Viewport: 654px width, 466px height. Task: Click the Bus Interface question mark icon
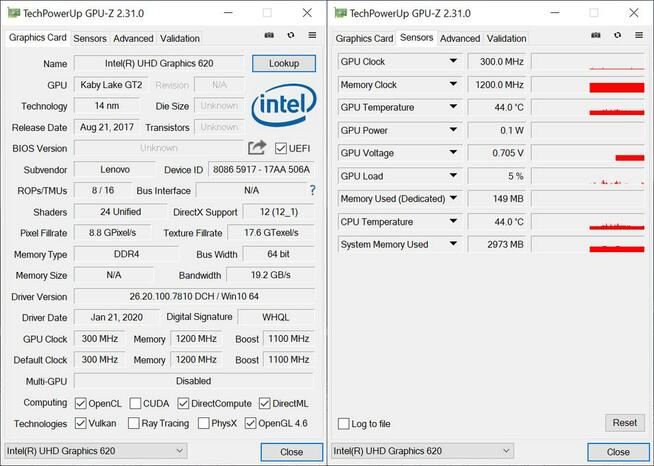coord(312,190)
